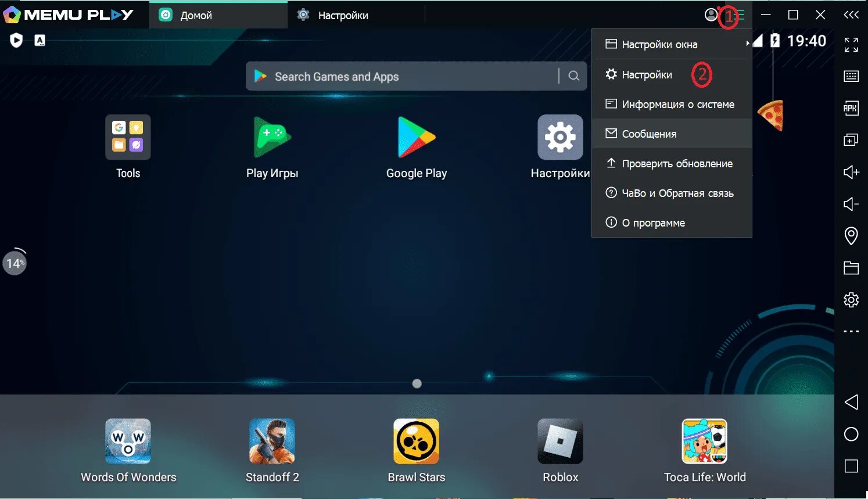
Task: Launch Brawl Stars game
Action: [x=417, y=441]
